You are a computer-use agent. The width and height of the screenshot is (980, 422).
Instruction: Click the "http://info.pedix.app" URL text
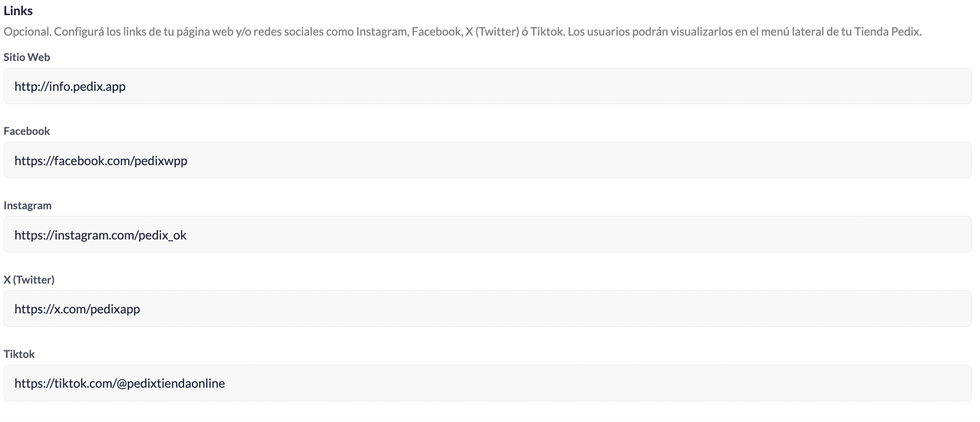[70, 86]
